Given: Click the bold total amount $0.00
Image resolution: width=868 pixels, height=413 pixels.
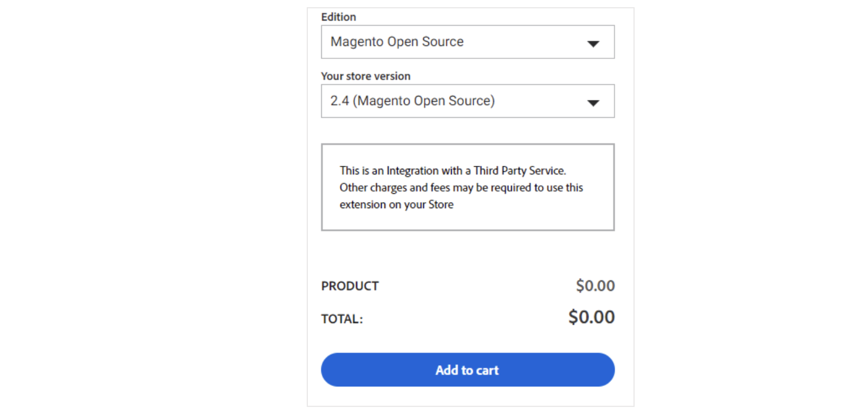Looking at the screenshot, I should point(592,317).
